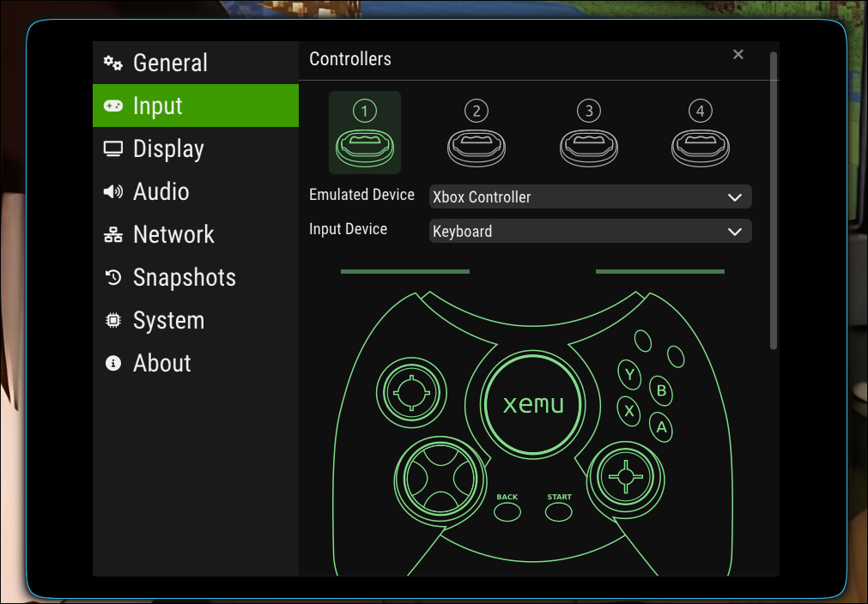Image resolution: width=868 pixels, height=604 pixels.
Task: Click the A button on controller diagram
Action: pyautogui.click(x=661, y=427)
